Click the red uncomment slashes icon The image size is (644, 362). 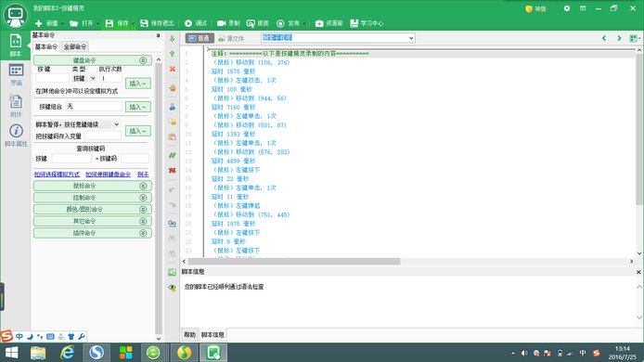172,170
